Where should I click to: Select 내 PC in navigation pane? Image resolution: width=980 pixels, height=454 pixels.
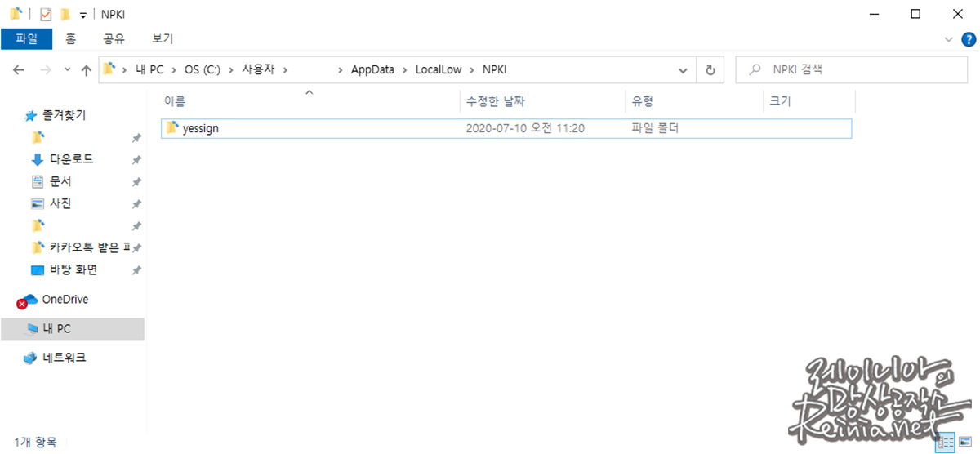tap(72, 329)
